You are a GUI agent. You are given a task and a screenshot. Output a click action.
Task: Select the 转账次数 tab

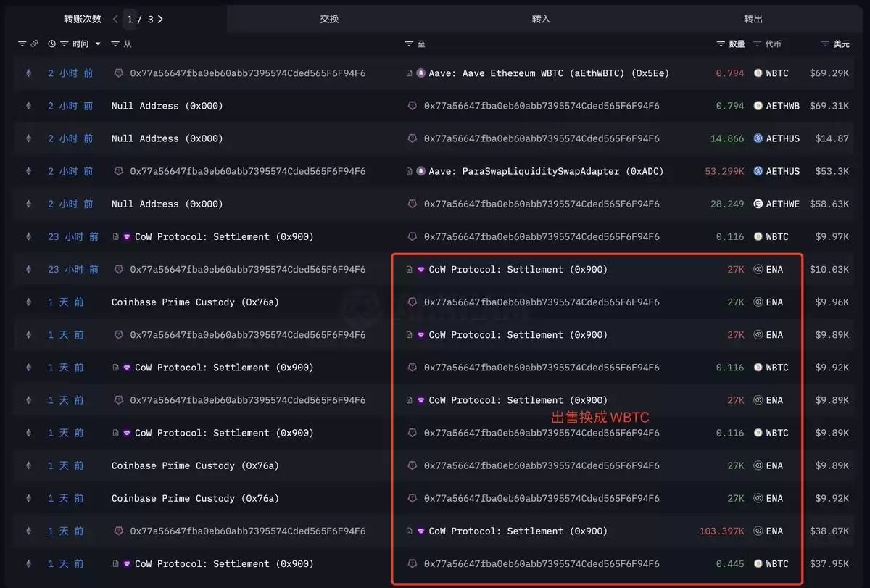click(83, 19)
